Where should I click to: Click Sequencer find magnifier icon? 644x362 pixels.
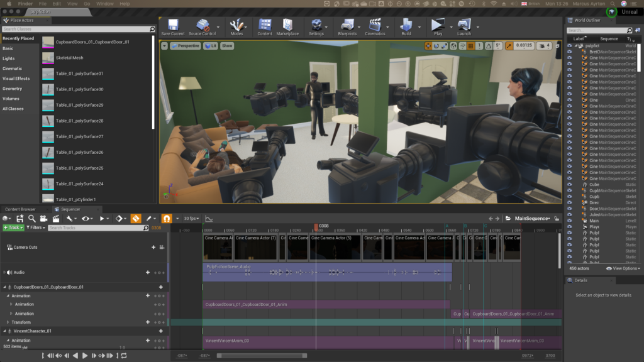coord(31,219)
